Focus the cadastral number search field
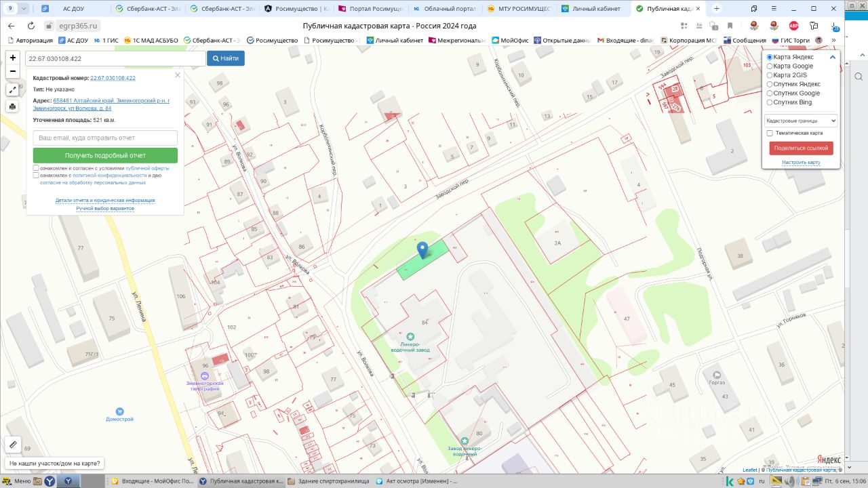This screenshot has width=868, height=488. point(115,58)
